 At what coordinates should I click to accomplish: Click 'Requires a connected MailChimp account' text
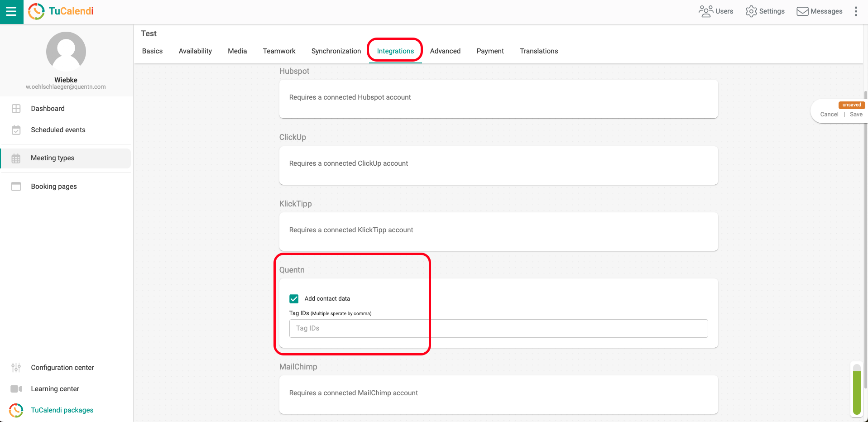(354, 393)
